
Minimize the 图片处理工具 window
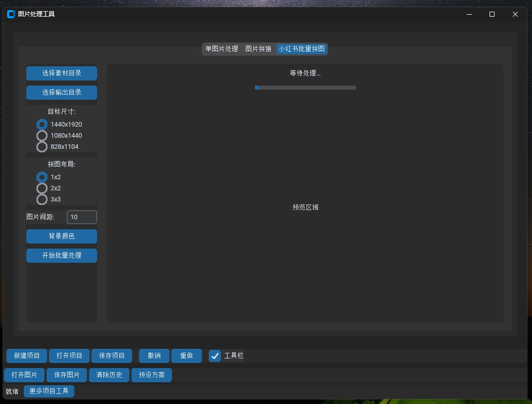click(469, 14)
